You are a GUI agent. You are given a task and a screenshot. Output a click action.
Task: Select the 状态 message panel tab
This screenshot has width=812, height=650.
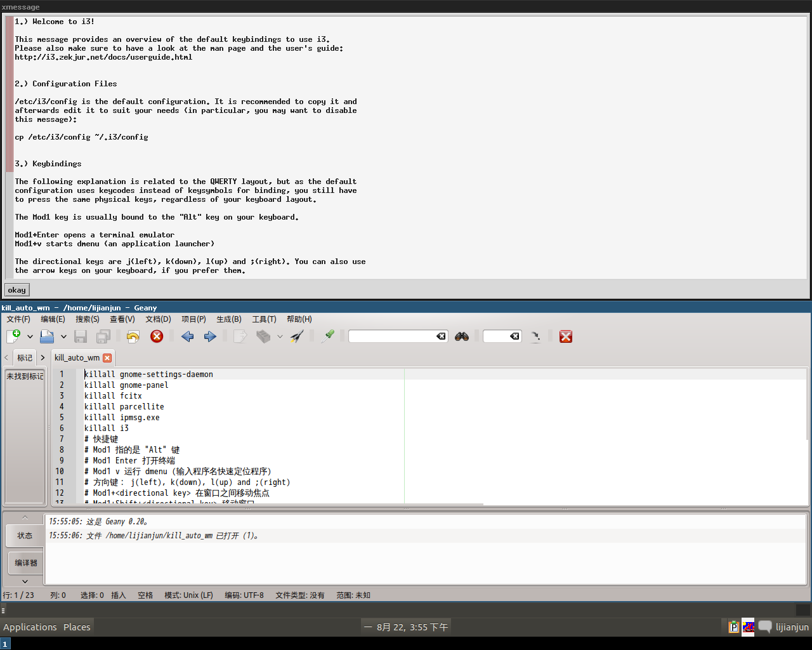click(x=25, y=536)
